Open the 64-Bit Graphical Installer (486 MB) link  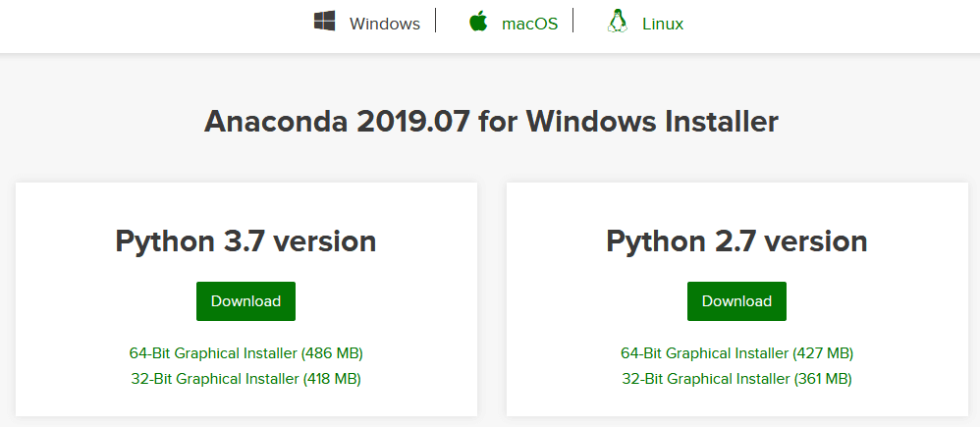click(x=245, y=352)
